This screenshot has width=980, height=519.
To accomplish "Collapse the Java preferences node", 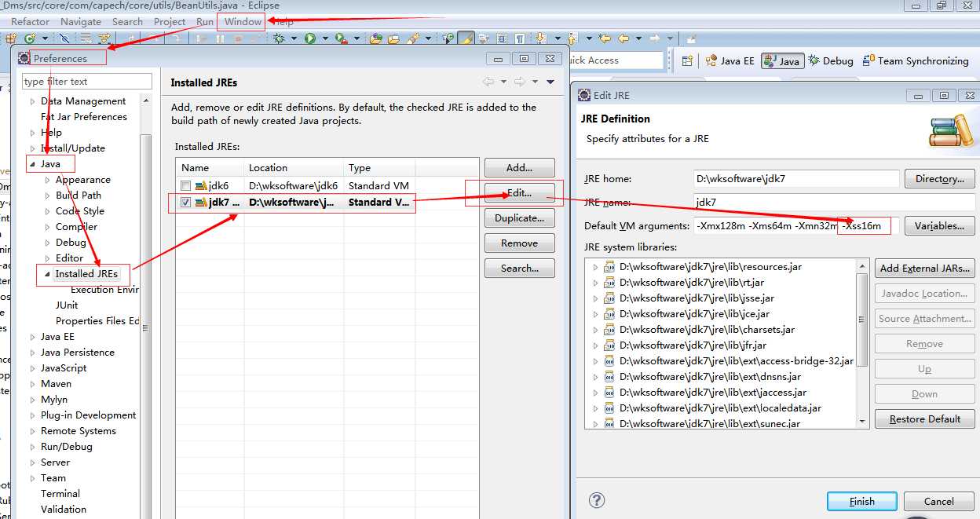I will pos(32,164).
